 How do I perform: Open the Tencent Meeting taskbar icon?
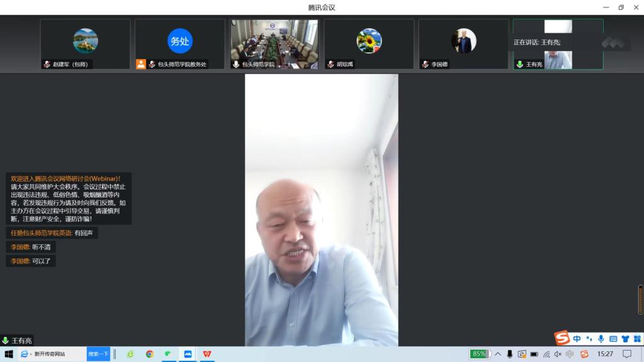187,354
